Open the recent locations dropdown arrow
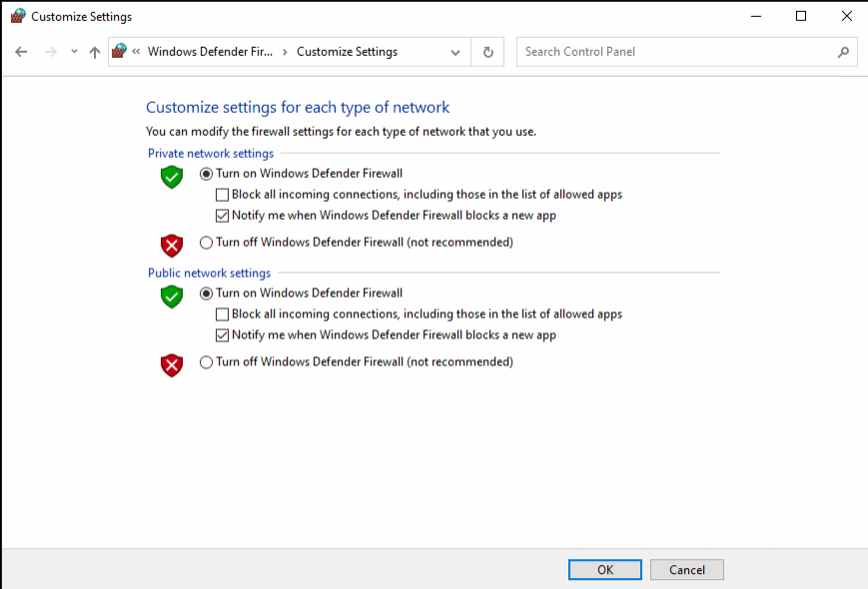868x589 pixels. [x=74, y=52]
